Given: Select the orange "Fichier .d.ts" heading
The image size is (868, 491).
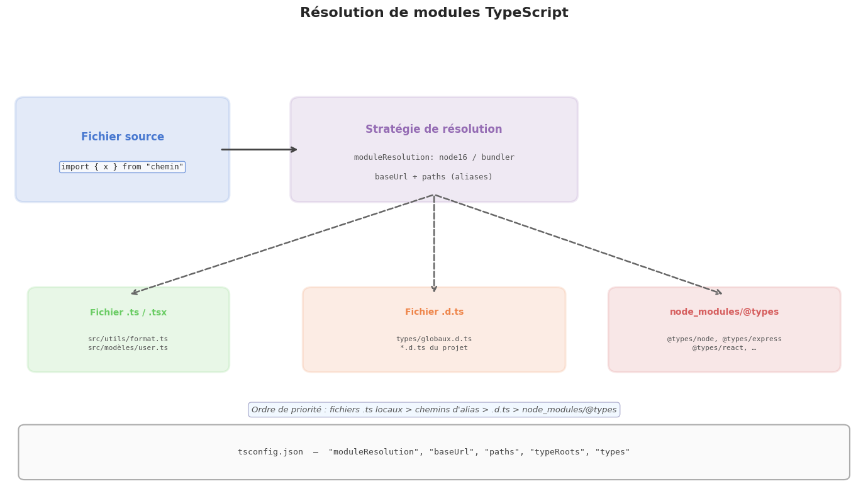Looking at the screenshot, I should click(434, 312).
